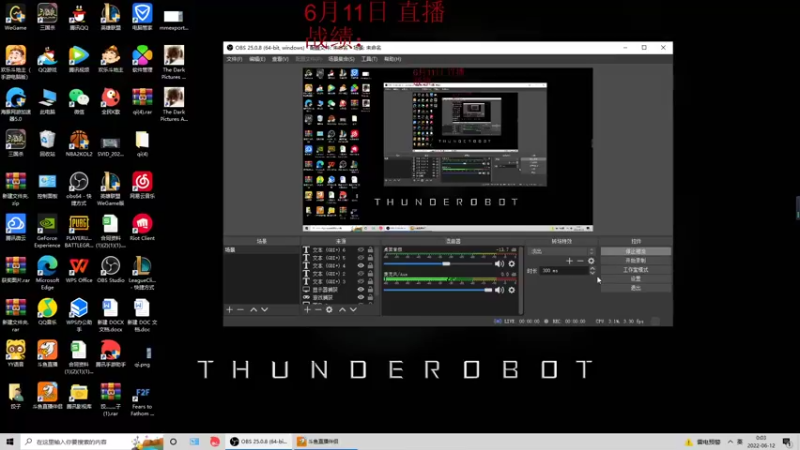Toggle visibility of display capture source

click(361, 289)
